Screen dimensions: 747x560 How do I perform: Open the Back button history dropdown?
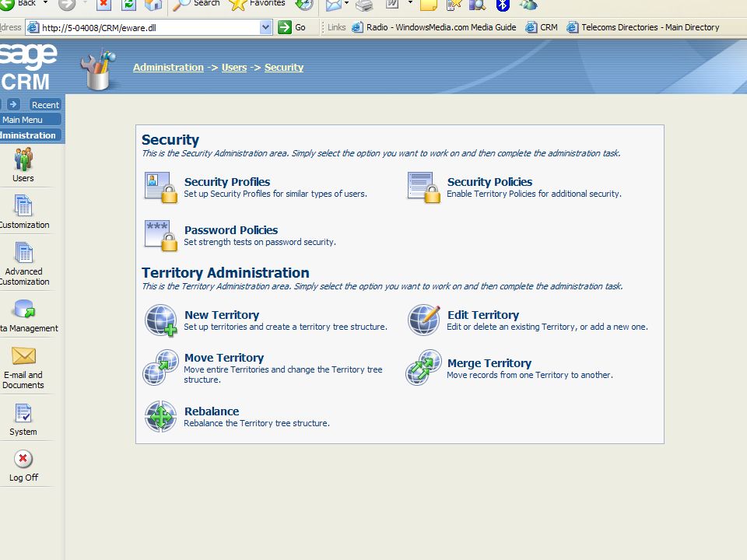point(45,3)
